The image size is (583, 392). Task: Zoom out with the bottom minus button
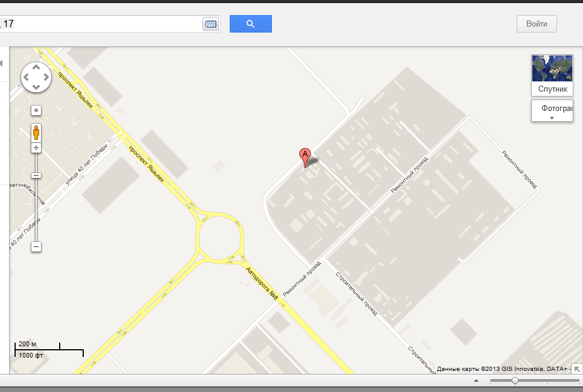pos(36,247)
